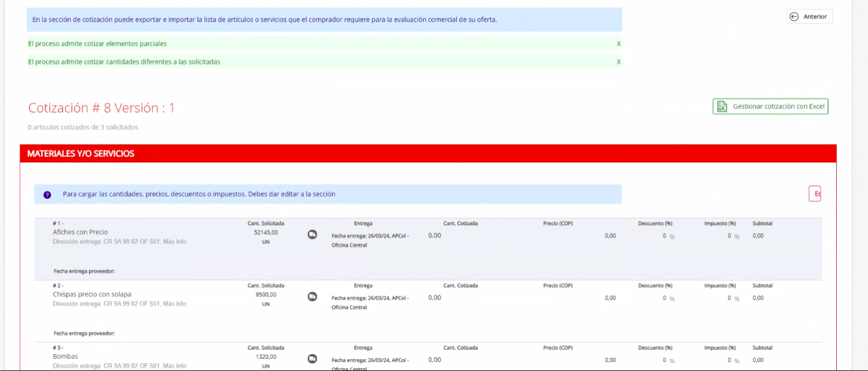This screenshot has height=371, width=868.
Task: Click the Descuento (%) field for Chispas precio con solapa
Action: click(x=664, y=298)
